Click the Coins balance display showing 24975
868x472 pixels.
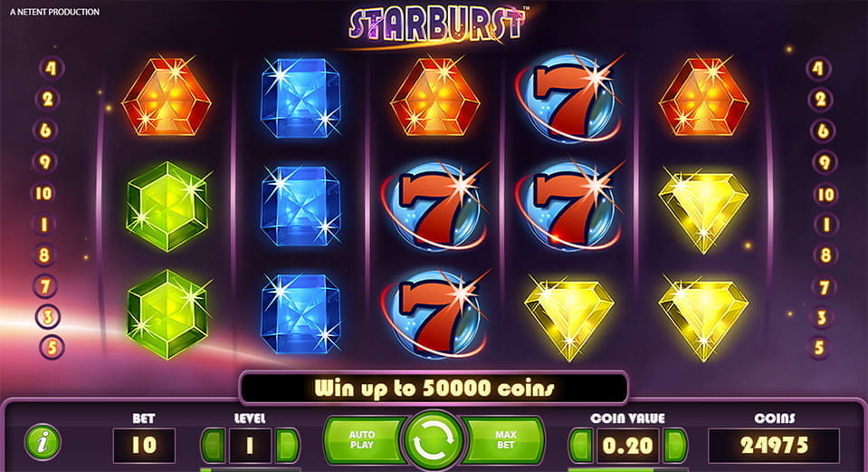[x=774, y=446]
